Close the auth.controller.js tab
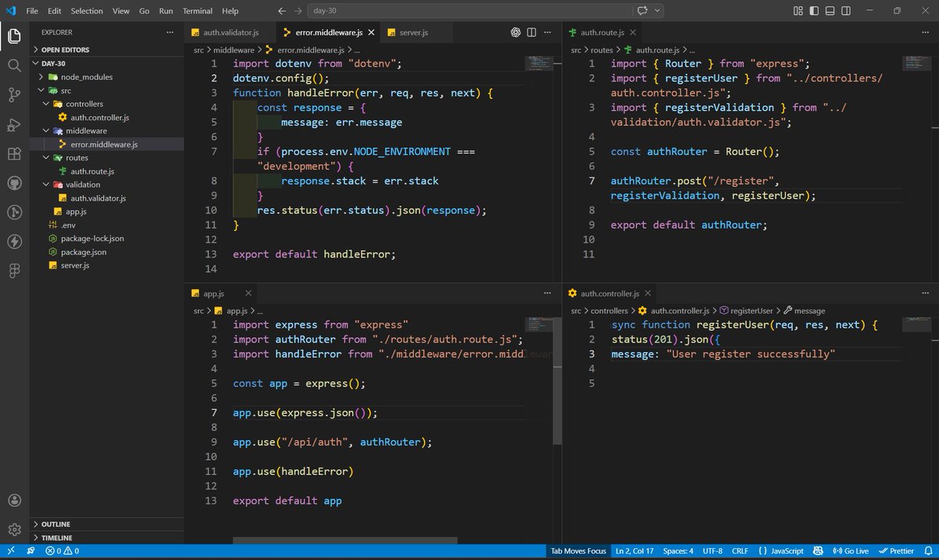Image resolution: width=939 pixels, height=560 pixels. point(647,293)
